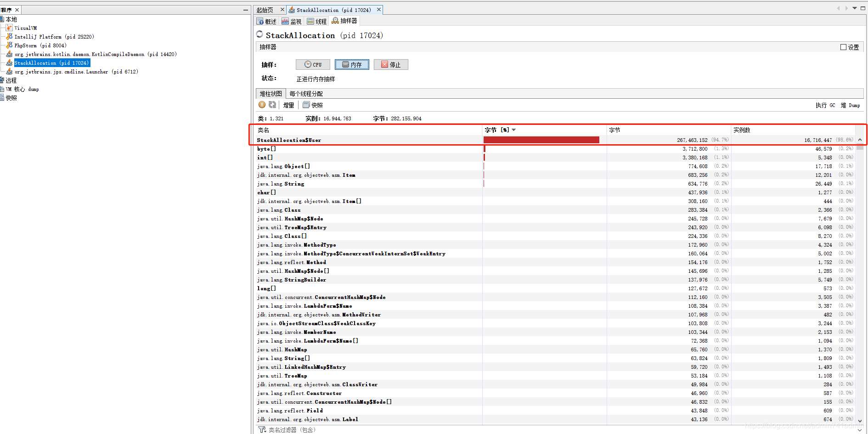
Task: Click 堆 Dump to take a heap dump
Action: [x=850, y=105]
